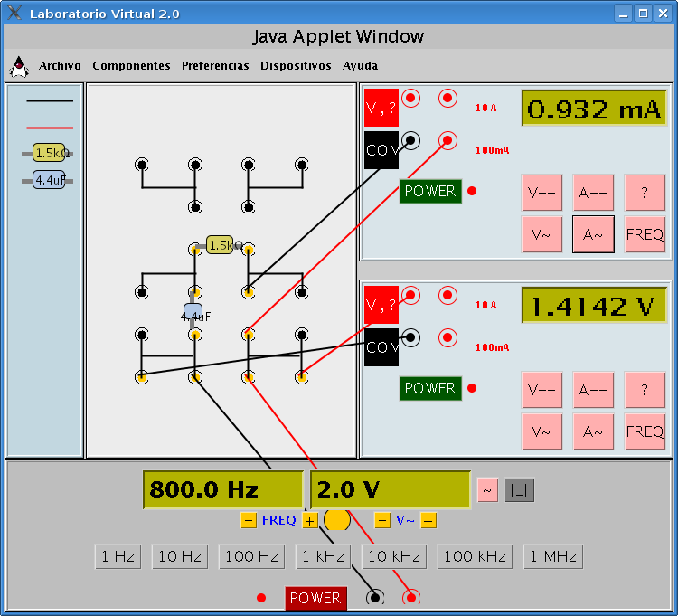Select the black wire tool in palette
678x616 pixels.
[x=50, y=101]
